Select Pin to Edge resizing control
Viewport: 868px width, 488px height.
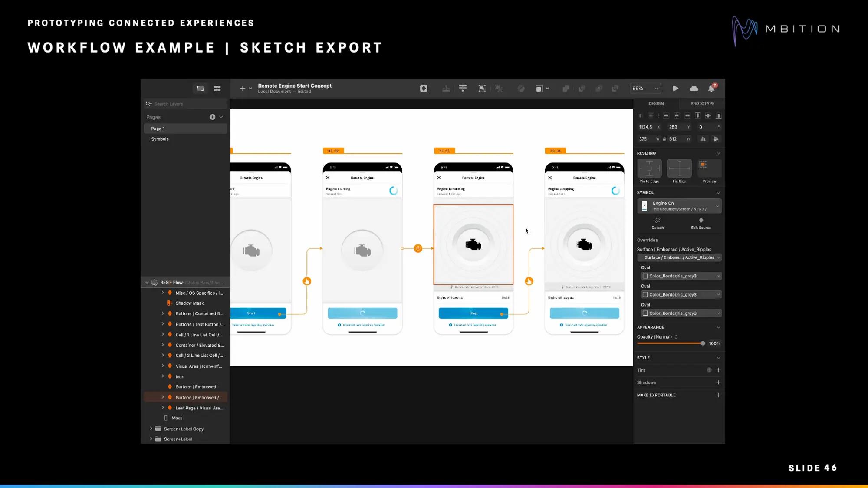[x=649, y=168]
